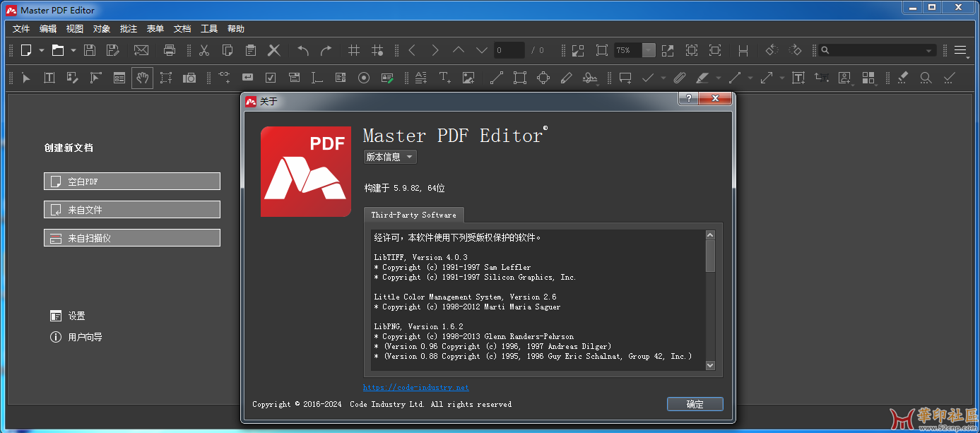Image resolution: width=980 pixels, height=433 pixels.
Task: Click the cut scissors icon
Action: coord(204,50)
